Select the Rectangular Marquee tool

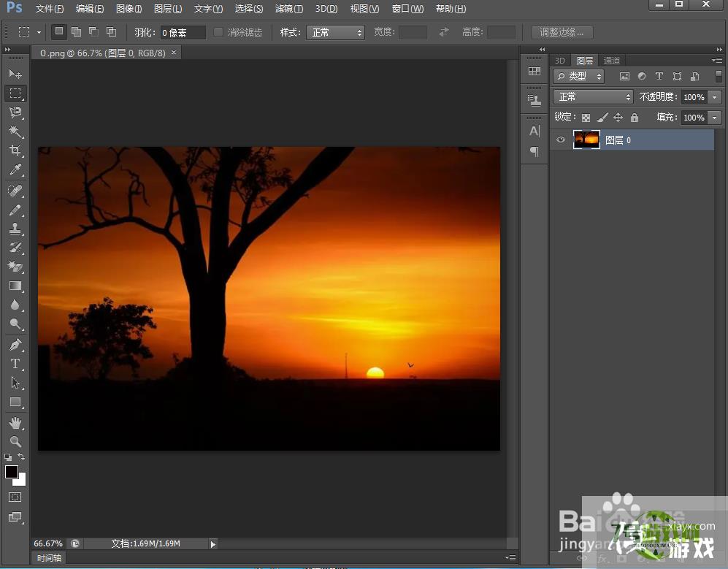pyautogui.click(x=15, y=93)
